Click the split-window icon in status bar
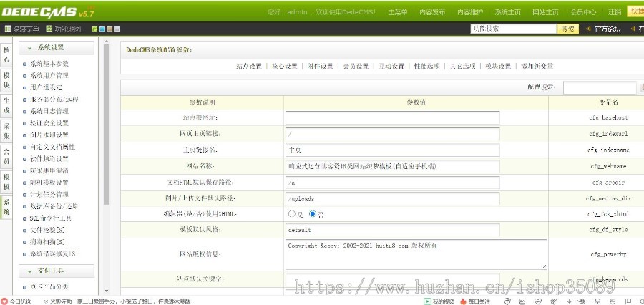The height and width of the screenshot is (305, 644). pyautogui.click(x=628, y=301)
